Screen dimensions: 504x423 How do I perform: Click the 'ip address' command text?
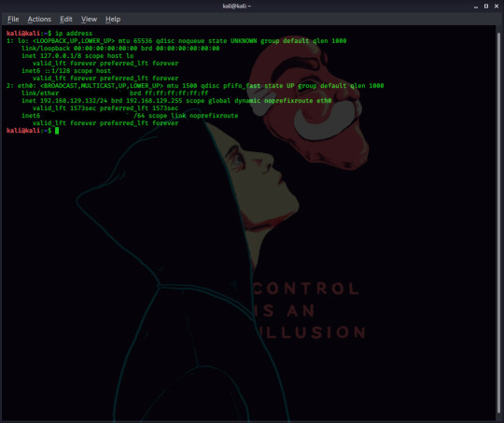tap(74, 34)
